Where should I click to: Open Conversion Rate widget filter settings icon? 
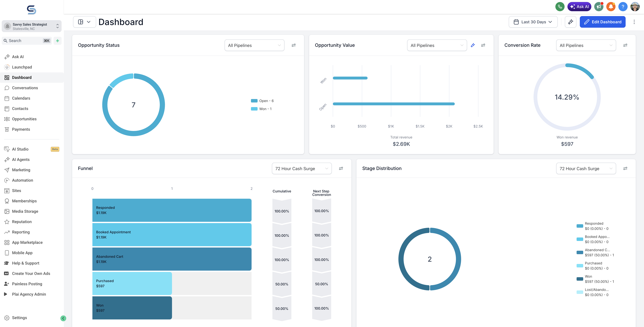point(625,45)
